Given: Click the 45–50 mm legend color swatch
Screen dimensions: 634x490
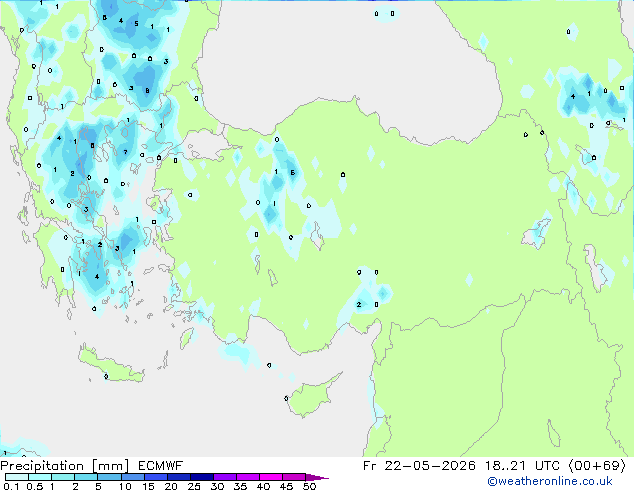Looking at the screenshot, I should point(294,477).
